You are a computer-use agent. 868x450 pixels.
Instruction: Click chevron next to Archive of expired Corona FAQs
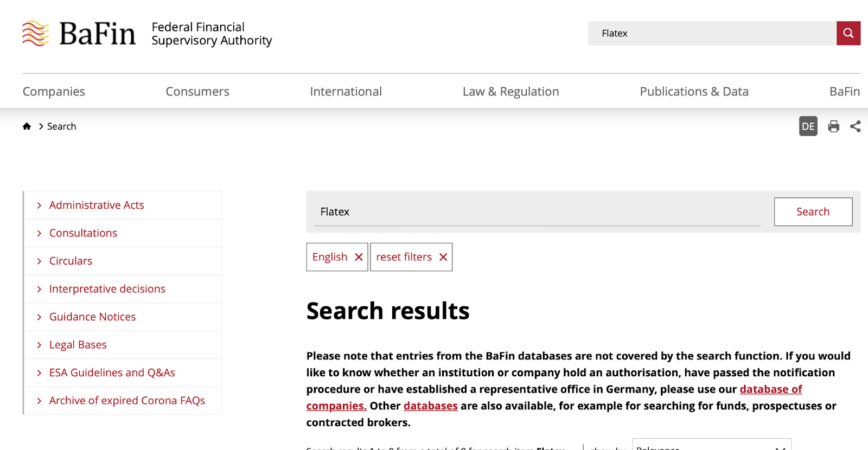point(39,401)
